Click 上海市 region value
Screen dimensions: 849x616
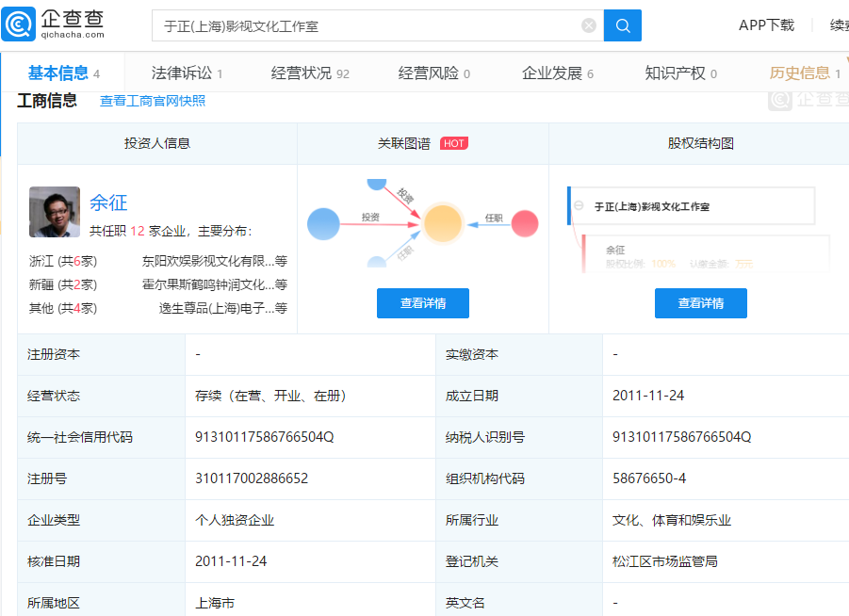coord(215,603)
